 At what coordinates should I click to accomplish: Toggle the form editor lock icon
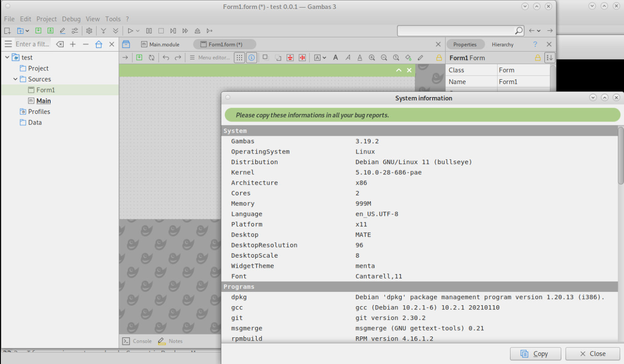(x=439, y=58)
